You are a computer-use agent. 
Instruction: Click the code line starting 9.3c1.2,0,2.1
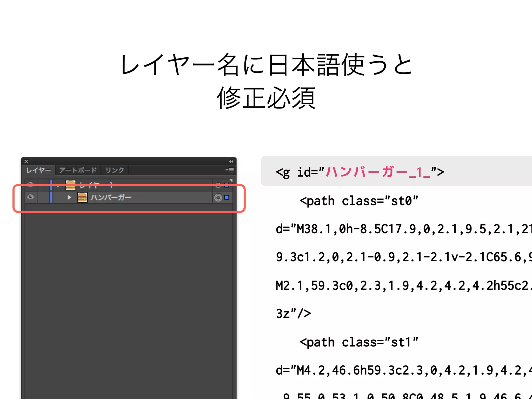tap(404, 257)
